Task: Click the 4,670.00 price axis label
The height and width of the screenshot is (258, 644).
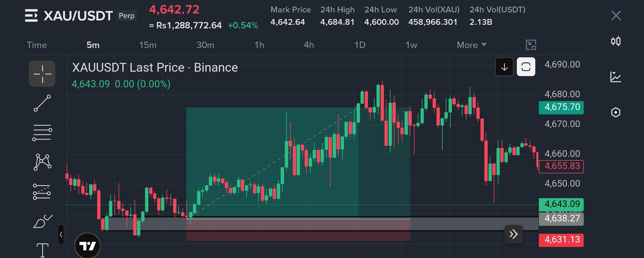Action: point(562,124)
